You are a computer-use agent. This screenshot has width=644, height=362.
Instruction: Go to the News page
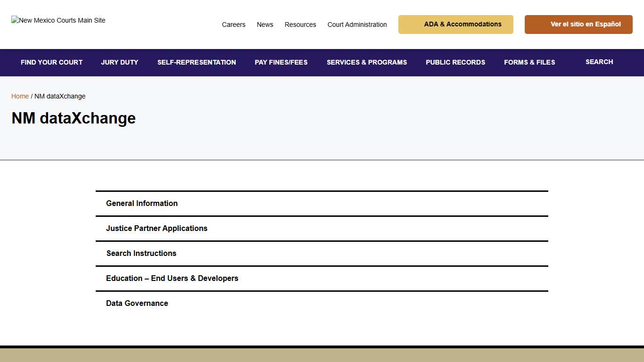click(x=265, y=25)
